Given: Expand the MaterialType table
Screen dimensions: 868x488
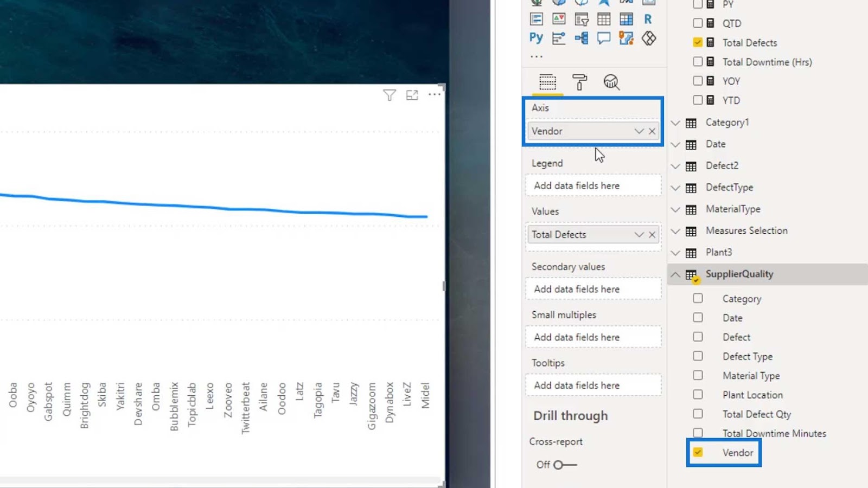Looking at the screenshot, I should 675,210.
